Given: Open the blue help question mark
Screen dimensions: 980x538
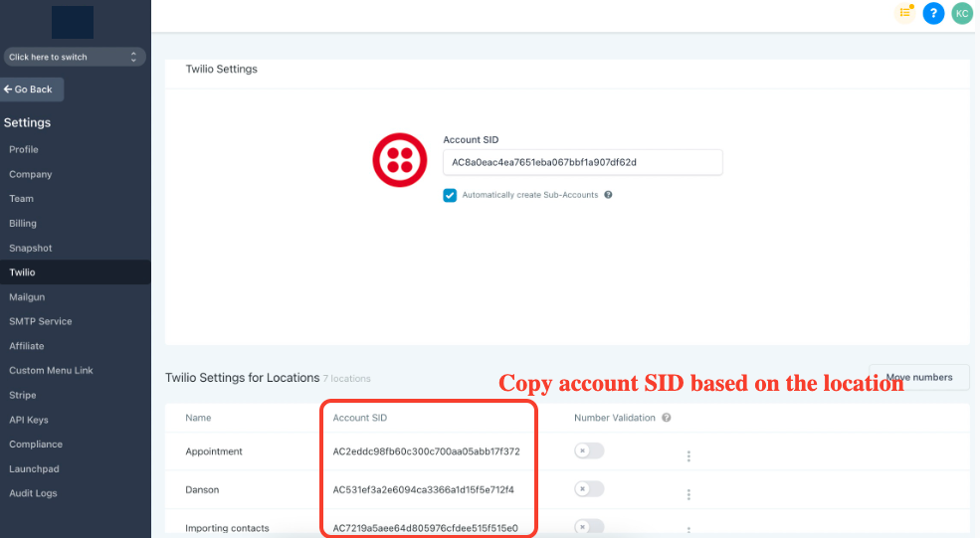Looking at the screenshot, I should [x=933, y=13].
